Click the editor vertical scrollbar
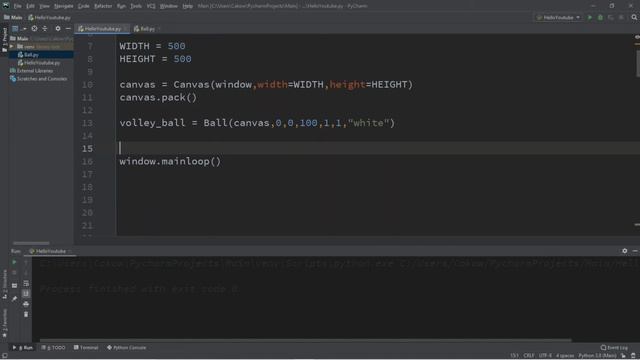The image size is (640, 360). [638, 63]
